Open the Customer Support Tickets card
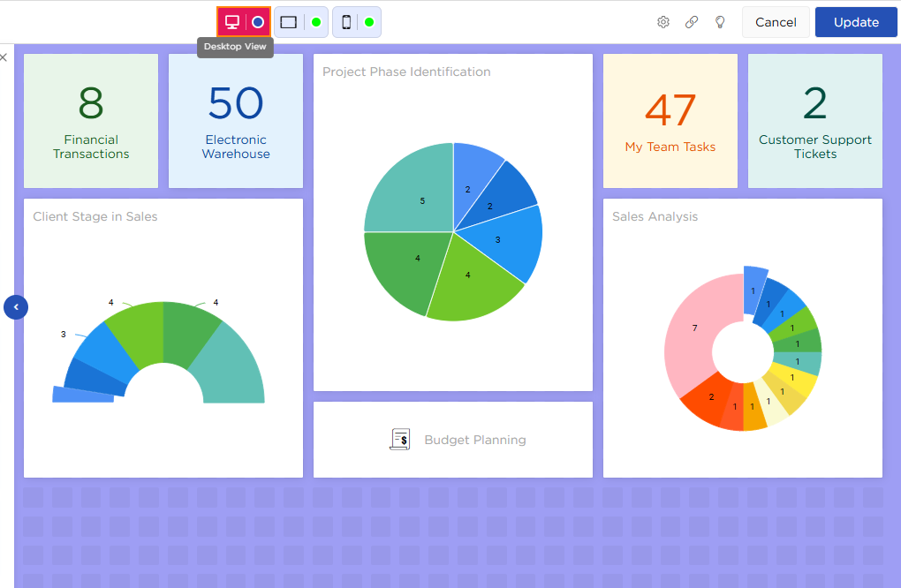Image resolution: width=901 pixels, height=588 pixels. tap(815, 121)
